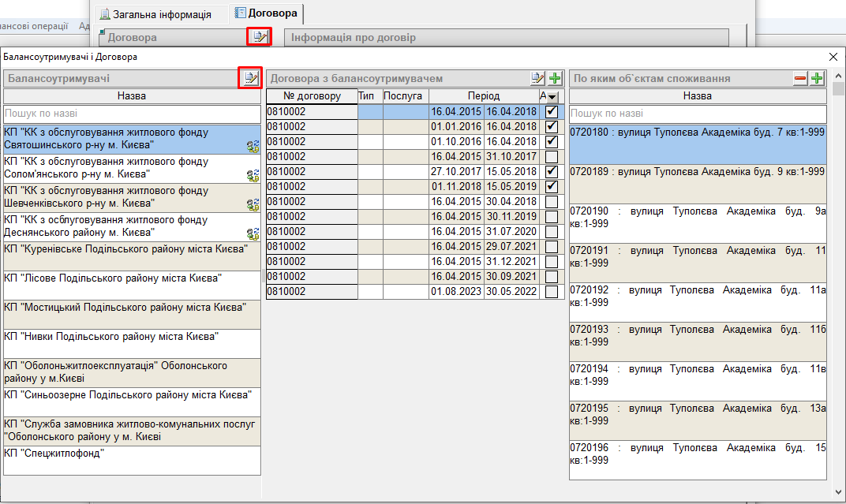846x504 pixels.
Task: Open dropdown arrow in column A header
Action: pyautogui.click(x=552, y=96)
